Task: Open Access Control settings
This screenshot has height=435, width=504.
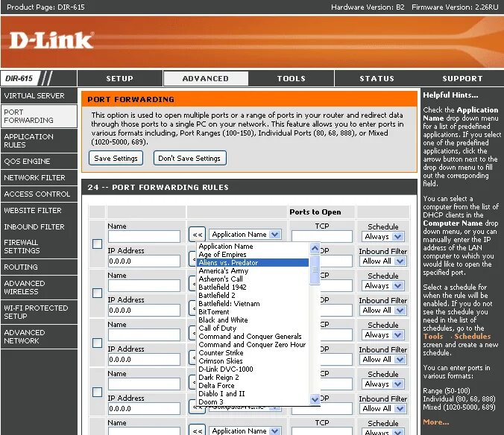Action: (39, 194)
